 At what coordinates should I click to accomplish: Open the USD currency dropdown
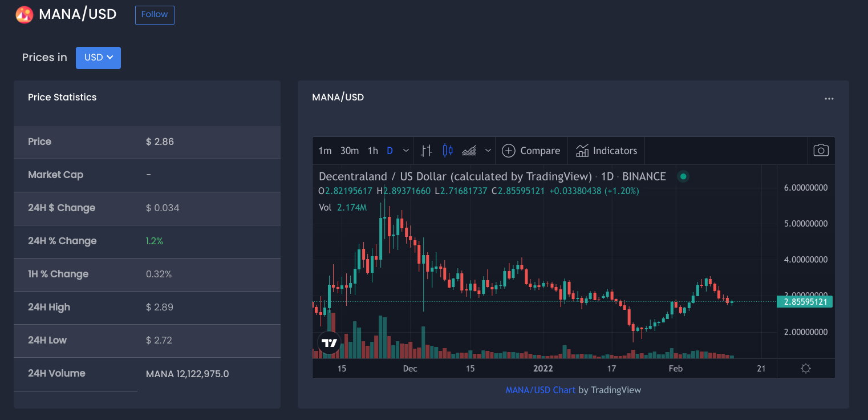pos(98,58)
